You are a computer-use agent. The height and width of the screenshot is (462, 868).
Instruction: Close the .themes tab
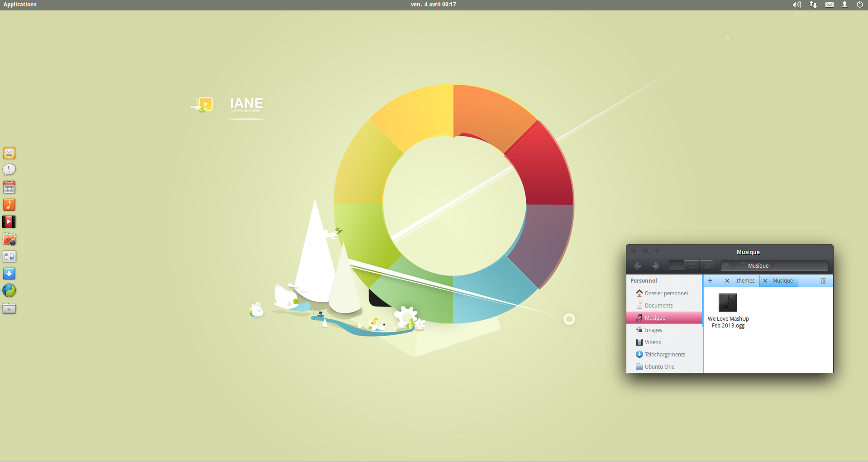(x=727, y=281)
